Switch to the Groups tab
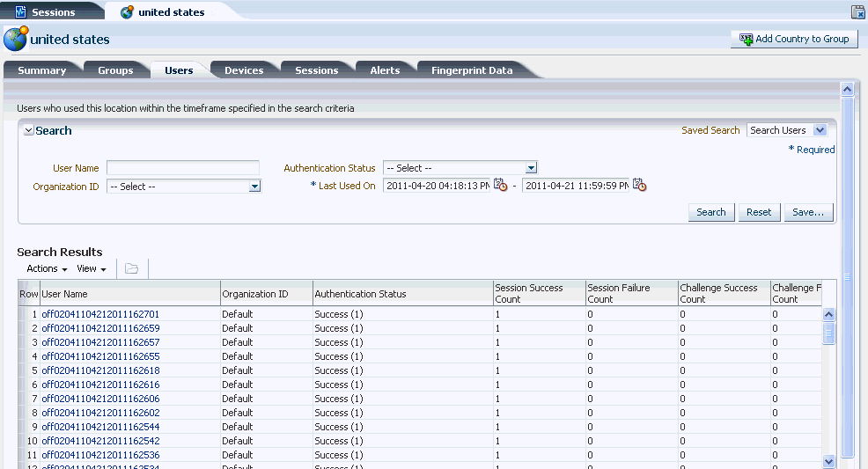The width and height of the screenshot is (868, 469). (x=115, y=70)
